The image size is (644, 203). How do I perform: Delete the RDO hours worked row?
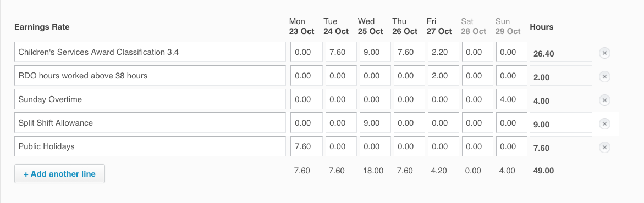point(604,77)
